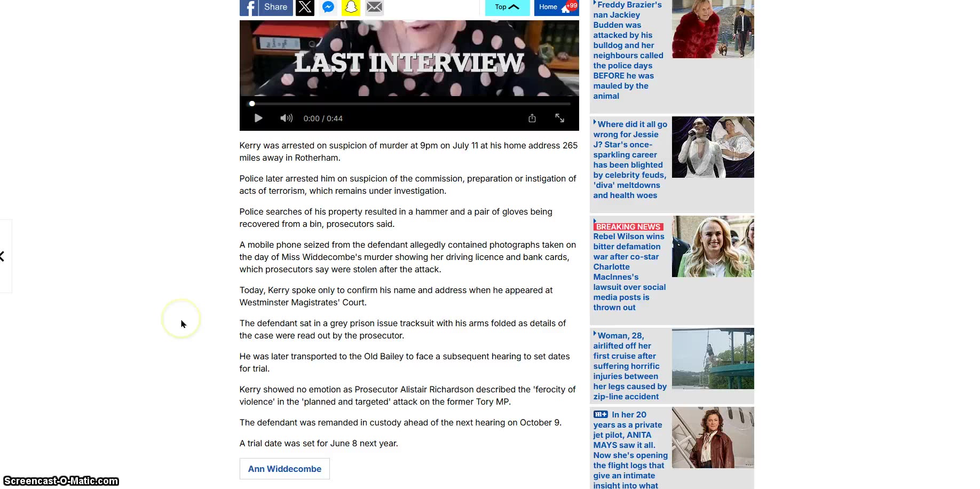This screenshot has height=489, width=980.
Task: Open Anita Mays private jet pilot story
Action: click(x=630, y=449)
